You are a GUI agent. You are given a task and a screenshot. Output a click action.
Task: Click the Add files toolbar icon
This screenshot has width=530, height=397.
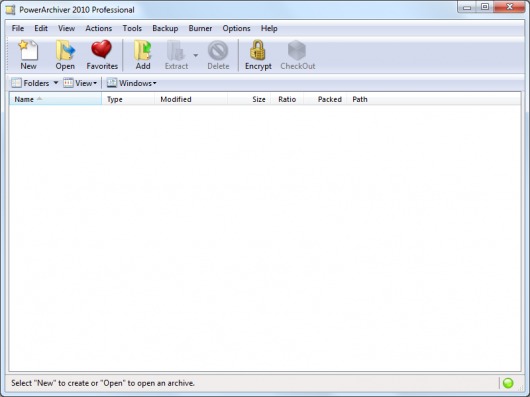(x=143, y=50)
